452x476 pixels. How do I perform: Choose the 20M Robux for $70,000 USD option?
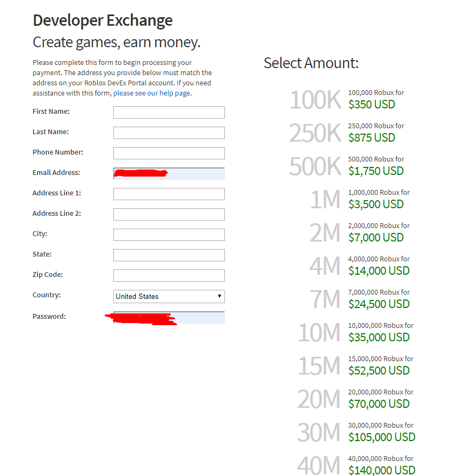[x=356, y=399]
